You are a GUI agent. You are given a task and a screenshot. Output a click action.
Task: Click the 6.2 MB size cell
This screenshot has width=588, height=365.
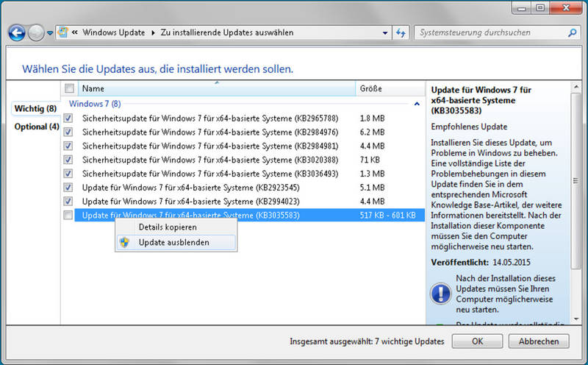(372, 132)
